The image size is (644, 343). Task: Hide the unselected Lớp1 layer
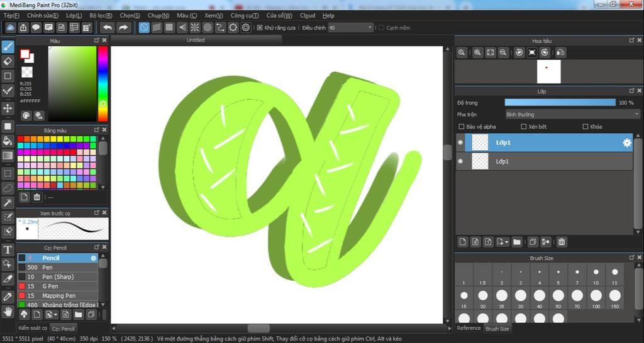(x=460, y=161)
